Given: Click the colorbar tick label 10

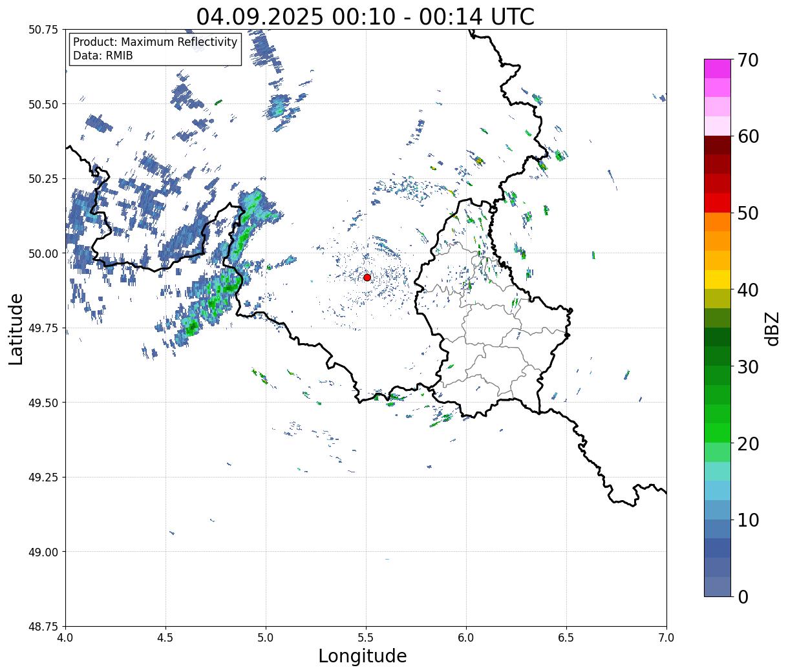Looking at the screenshot, I should click(748, 520).
